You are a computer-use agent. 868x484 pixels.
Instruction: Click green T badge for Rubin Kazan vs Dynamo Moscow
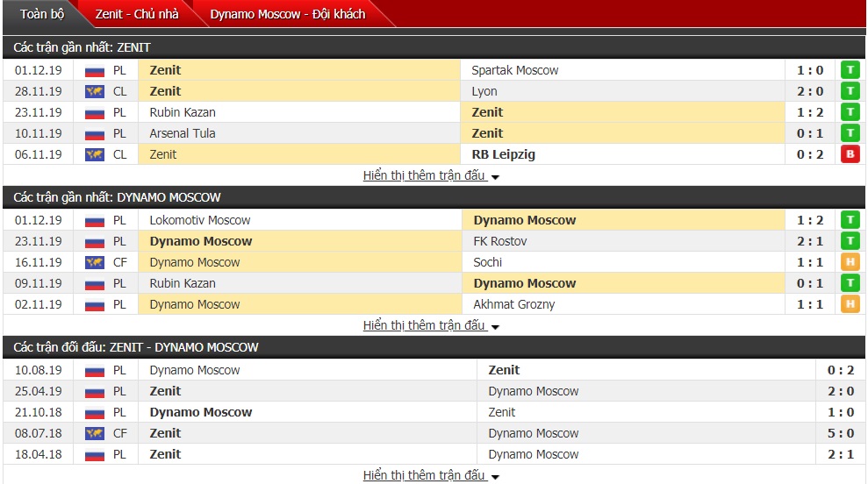(x=850, y=283)
